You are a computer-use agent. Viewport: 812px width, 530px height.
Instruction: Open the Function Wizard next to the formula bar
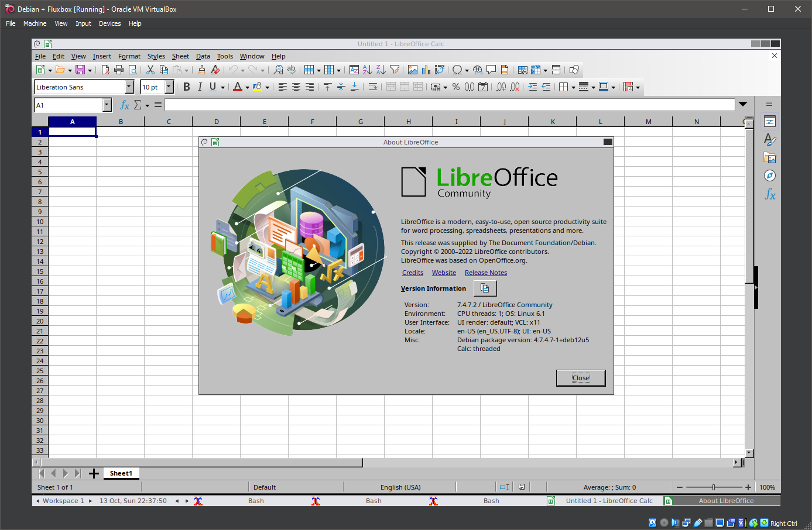(125, 105)
